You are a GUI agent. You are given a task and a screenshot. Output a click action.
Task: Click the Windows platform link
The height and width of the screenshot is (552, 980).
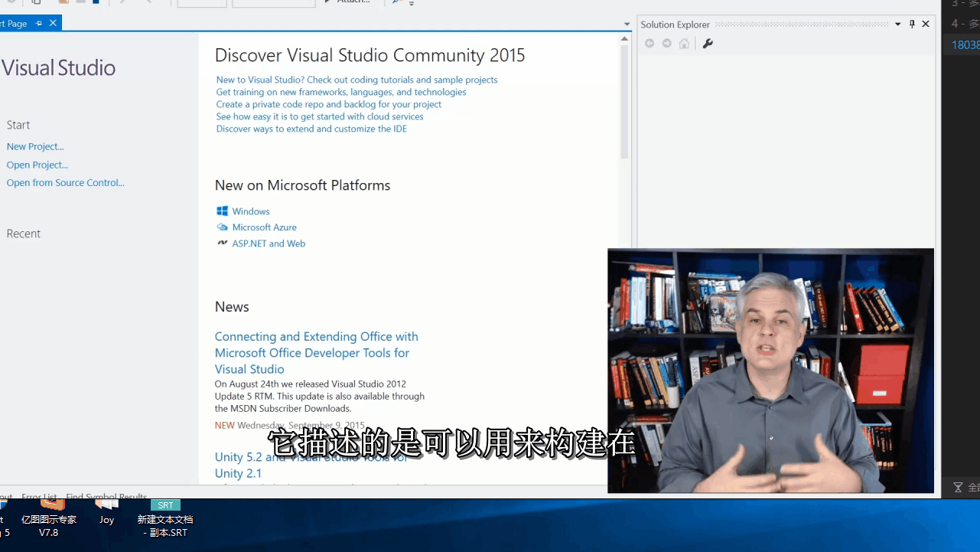point(251,211)
